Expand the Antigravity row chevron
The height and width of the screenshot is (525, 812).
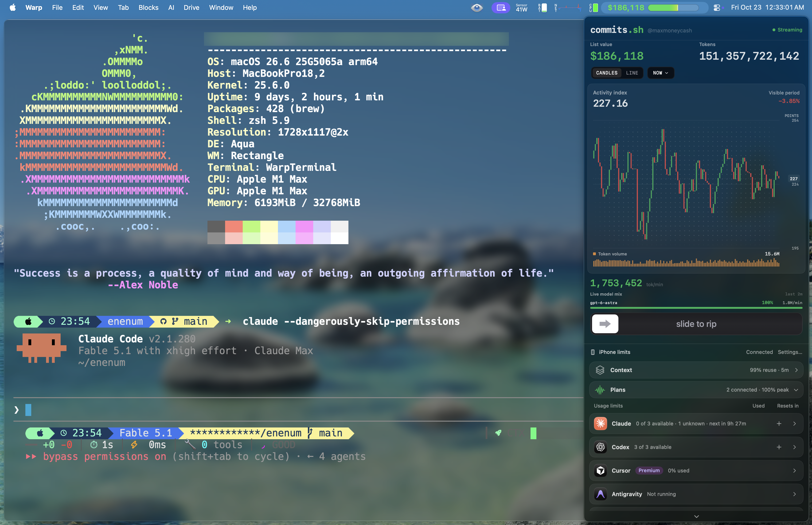(794, 494)
